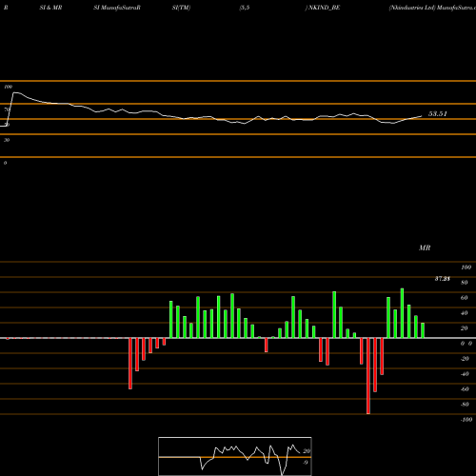Click the SI(TM) header text
The height and width of the screenshot is (476, 476).
(181, 8)
